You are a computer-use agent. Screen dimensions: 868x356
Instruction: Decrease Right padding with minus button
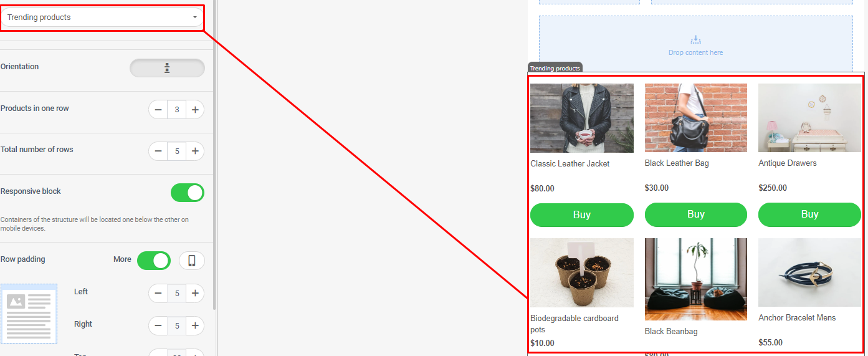click(x=158, y=325)
